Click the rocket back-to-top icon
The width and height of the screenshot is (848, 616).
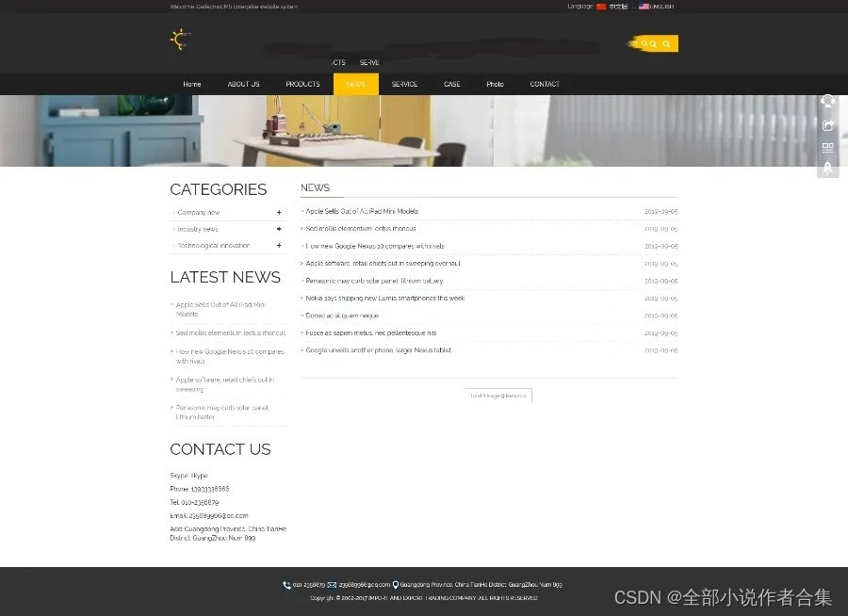pos(828,168)
